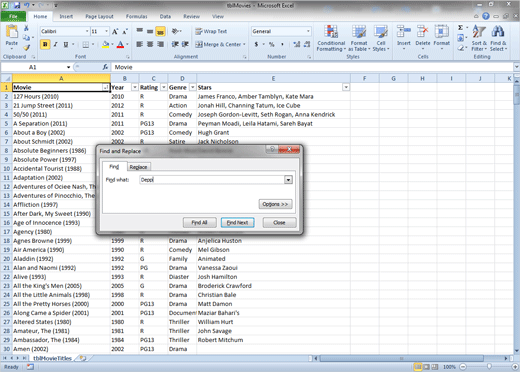Click the Orientation text rotation icon
Screen dimensions: 520x372
[176, 31]
